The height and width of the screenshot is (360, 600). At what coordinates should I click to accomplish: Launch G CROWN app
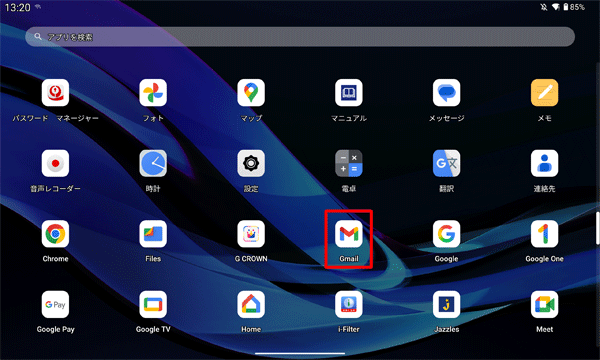(251, 234)
